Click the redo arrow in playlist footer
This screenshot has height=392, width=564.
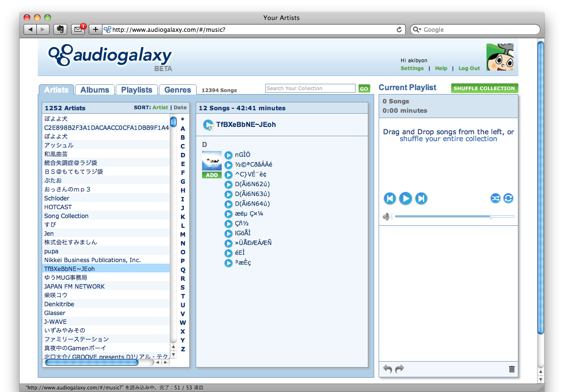tap(400, 369)
